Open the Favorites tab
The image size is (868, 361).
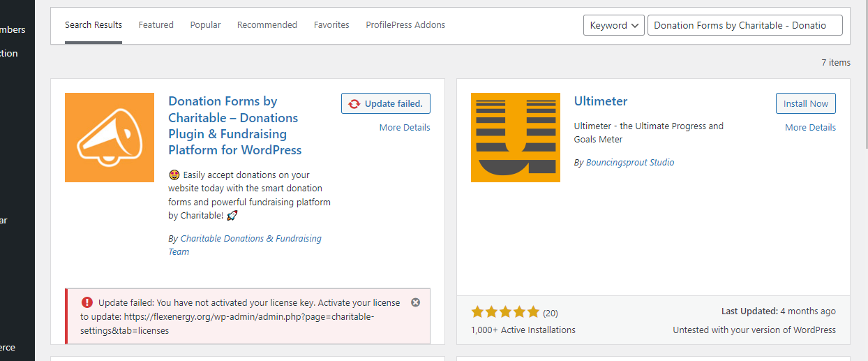(331, 25)
